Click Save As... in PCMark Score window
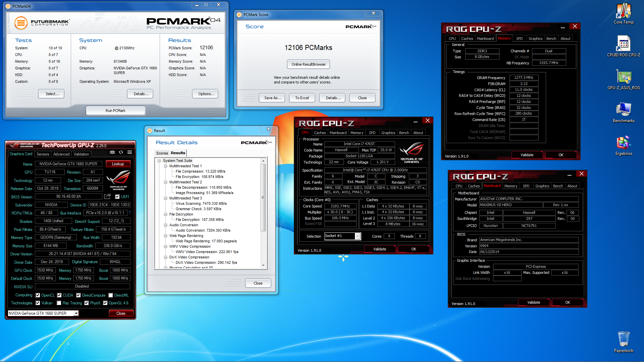 point(272,98)
